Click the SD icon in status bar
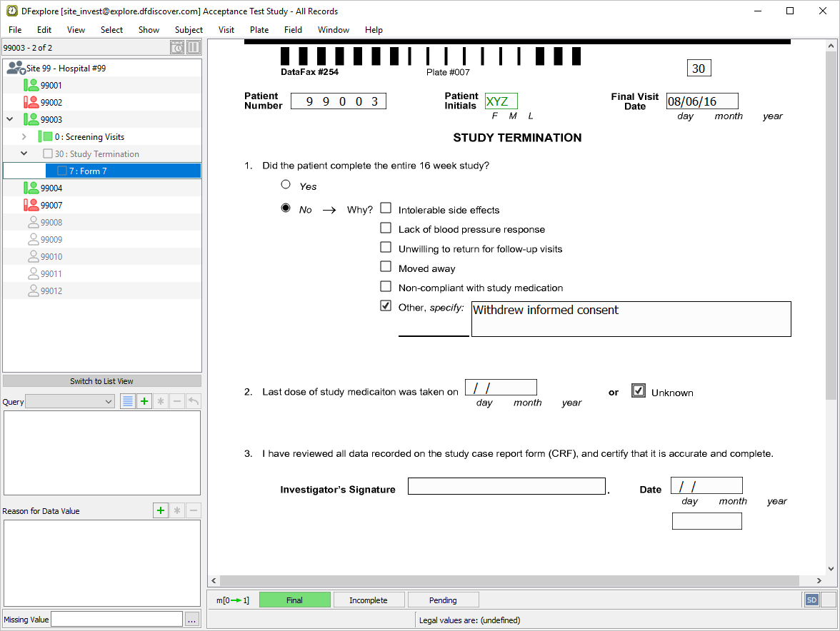The height and width of the screenshot is (631, 840). tap(811, 600)
